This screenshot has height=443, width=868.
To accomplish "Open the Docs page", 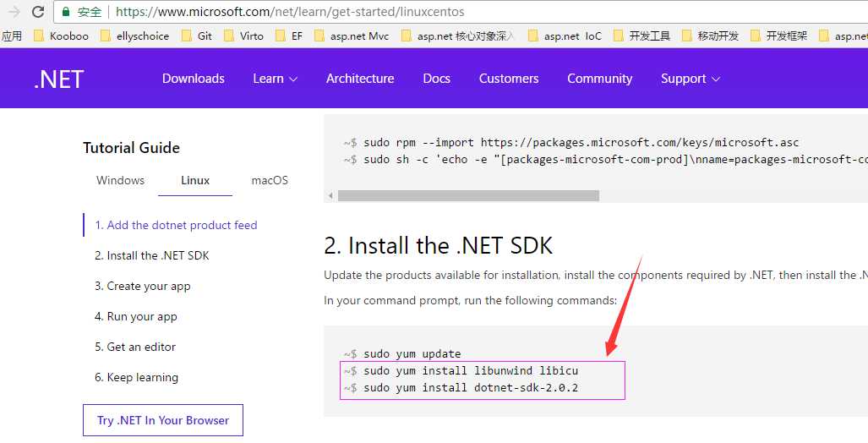I will pos(436,79).
